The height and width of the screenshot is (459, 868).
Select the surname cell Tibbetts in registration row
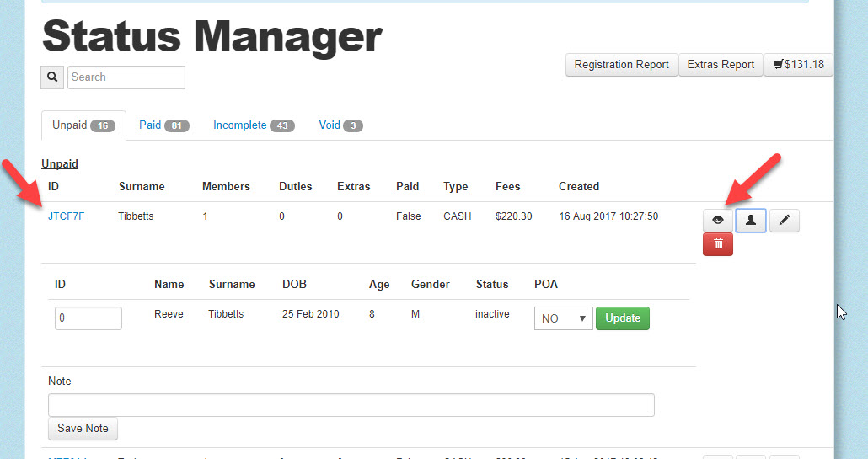(136, 216)
